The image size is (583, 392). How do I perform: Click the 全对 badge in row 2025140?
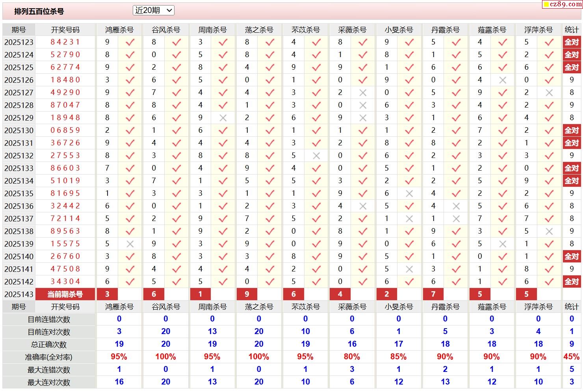(572, 256)
